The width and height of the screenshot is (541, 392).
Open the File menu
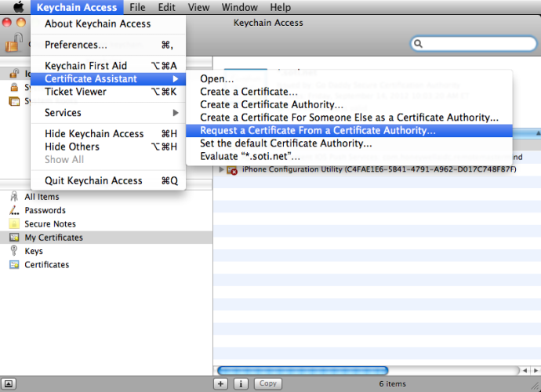coord(137,7)
